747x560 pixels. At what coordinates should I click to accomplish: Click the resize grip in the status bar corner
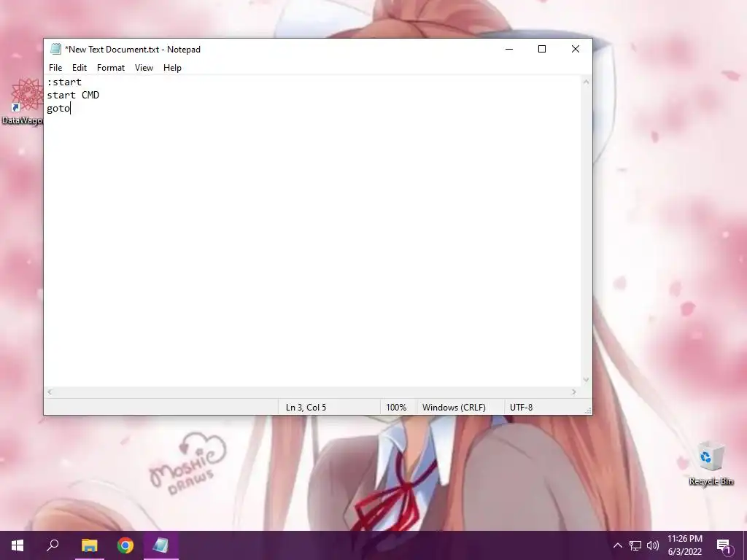(588, 411)
